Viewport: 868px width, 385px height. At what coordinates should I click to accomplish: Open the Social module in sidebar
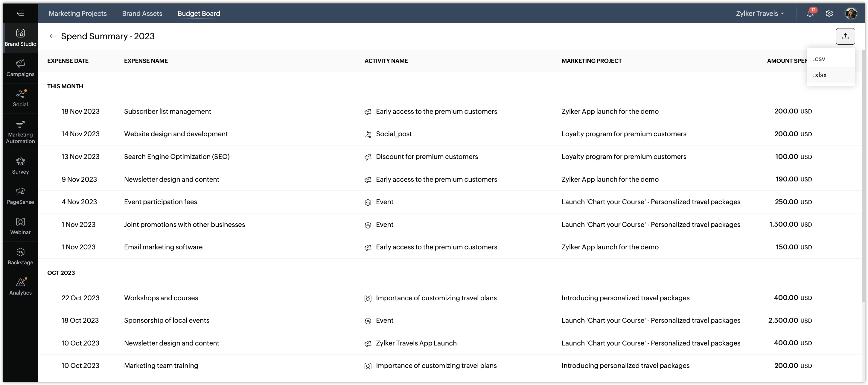point(20,98)
